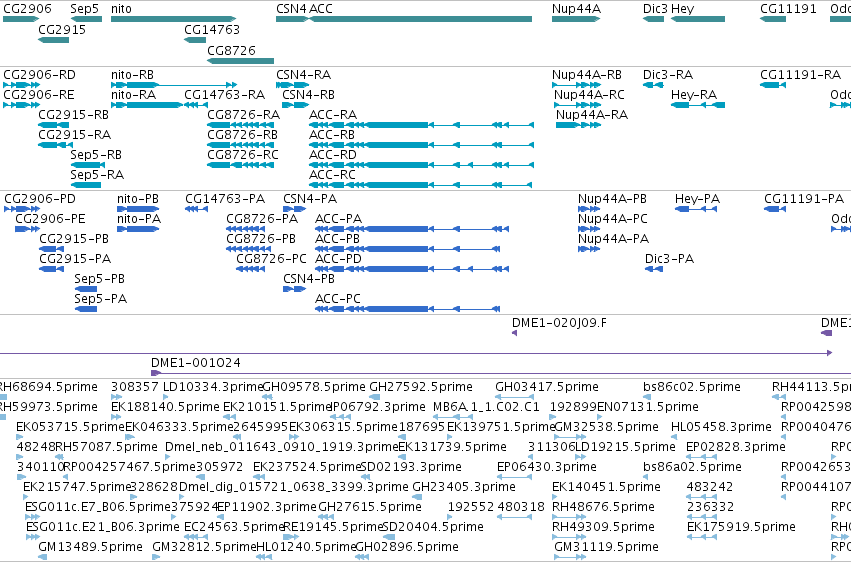Open EST EK175919.5prime

(x=703, y=537)
